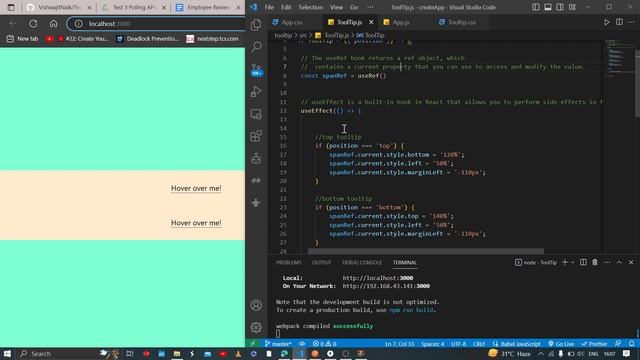Viewport: 640px width, 360px height.
Task: Open the Accounts menu in activity bar
Action: (256, 305)
